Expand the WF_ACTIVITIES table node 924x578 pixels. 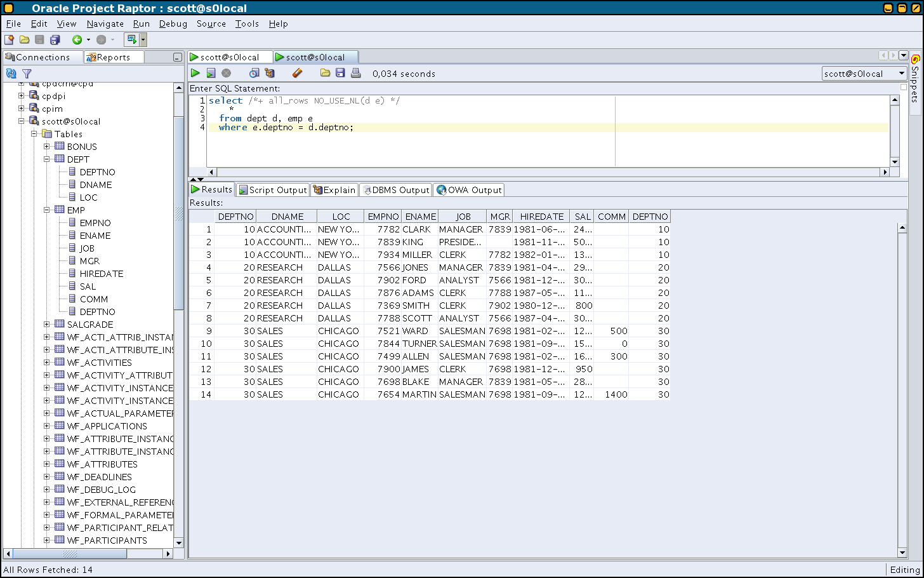[47, 362]
